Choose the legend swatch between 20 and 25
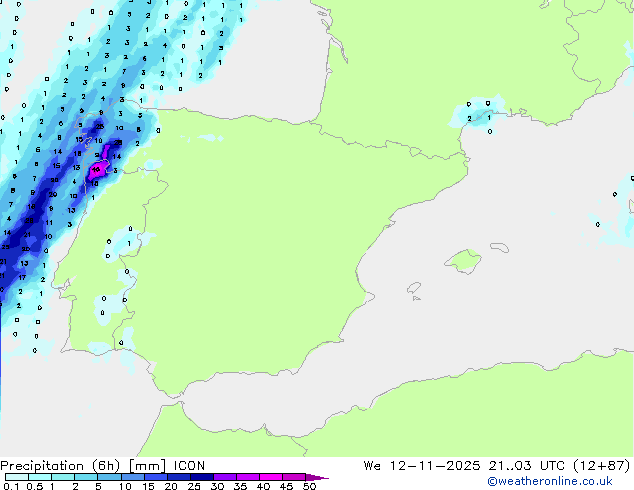634x490 pixels. (179, 477)
